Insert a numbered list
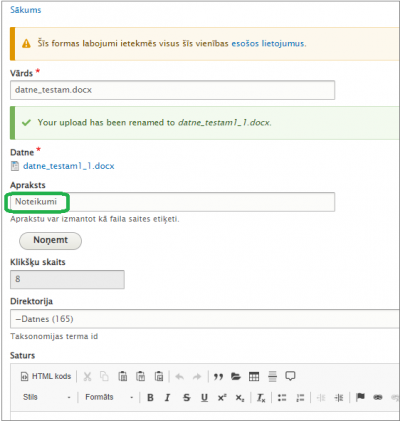Viewport: 400px width, 421px height. [300, 397]
